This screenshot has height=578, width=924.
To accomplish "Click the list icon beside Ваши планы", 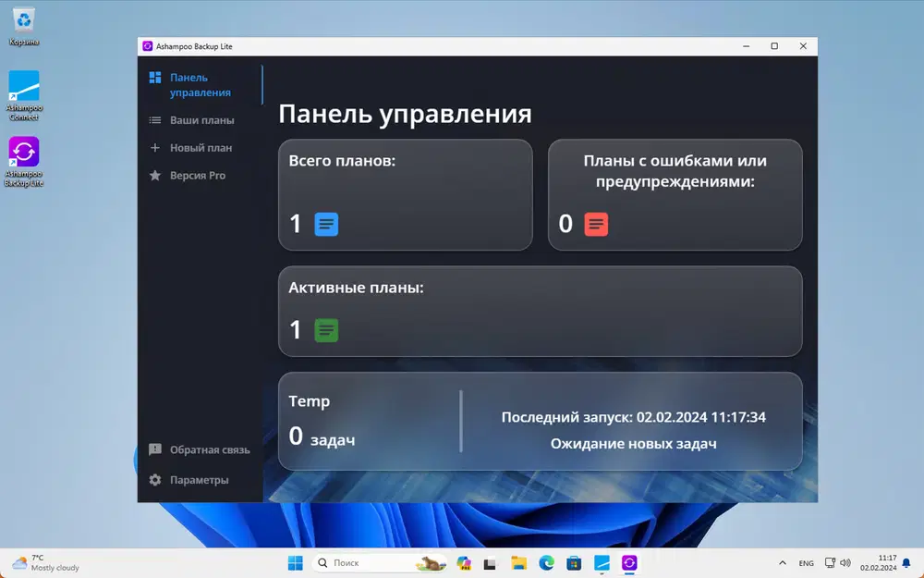I will 155,120.
